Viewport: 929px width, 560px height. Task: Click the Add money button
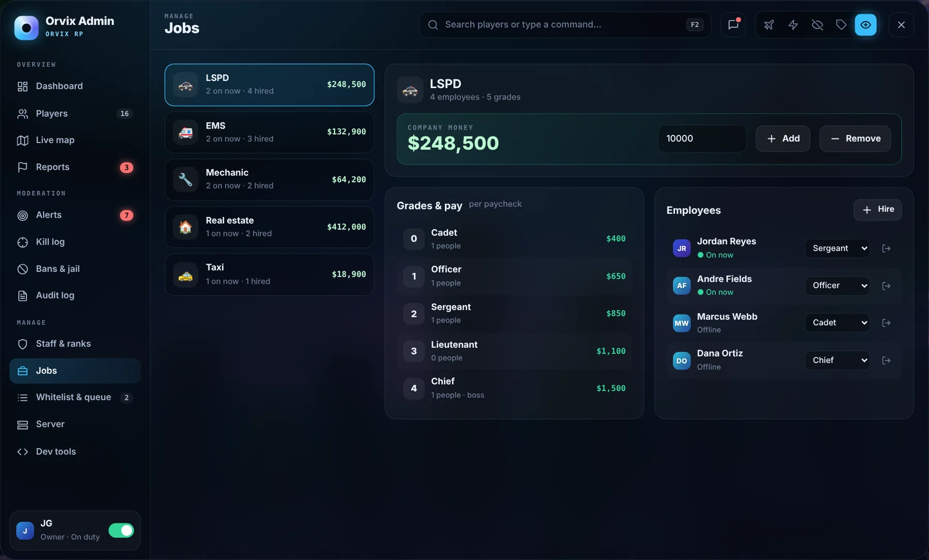click(x=783, y=138)
